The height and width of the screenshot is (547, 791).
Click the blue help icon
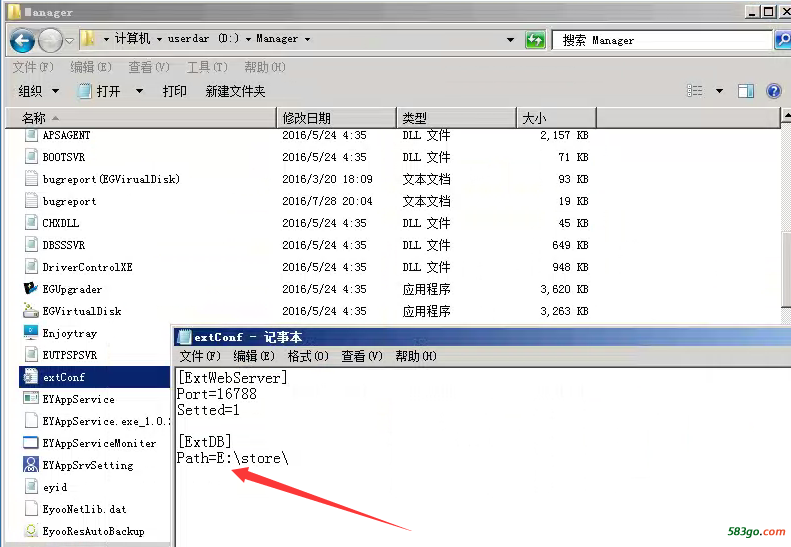click(x=773, y=91)
